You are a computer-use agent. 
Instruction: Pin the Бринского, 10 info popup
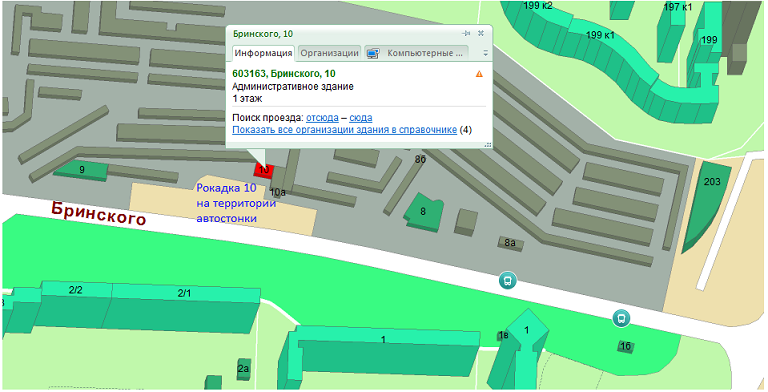(466, 33)
